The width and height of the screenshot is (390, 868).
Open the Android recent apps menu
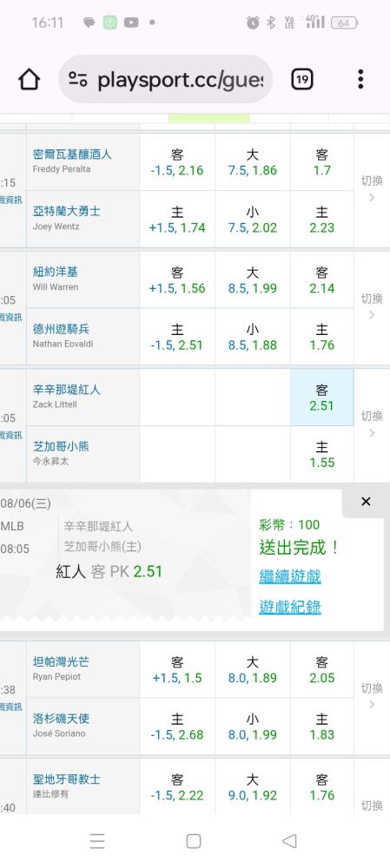(97, 841)
